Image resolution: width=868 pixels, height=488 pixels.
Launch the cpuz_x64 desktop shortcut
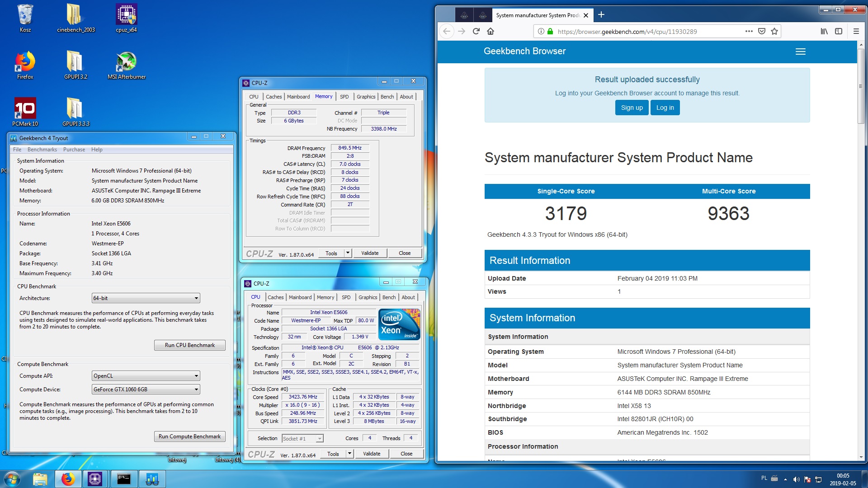tap(126, 18)
